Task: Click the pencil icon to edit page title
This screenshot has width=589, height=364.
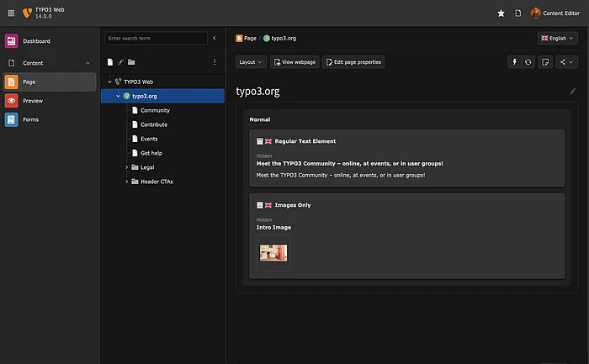Action: [x=573, y=91]
